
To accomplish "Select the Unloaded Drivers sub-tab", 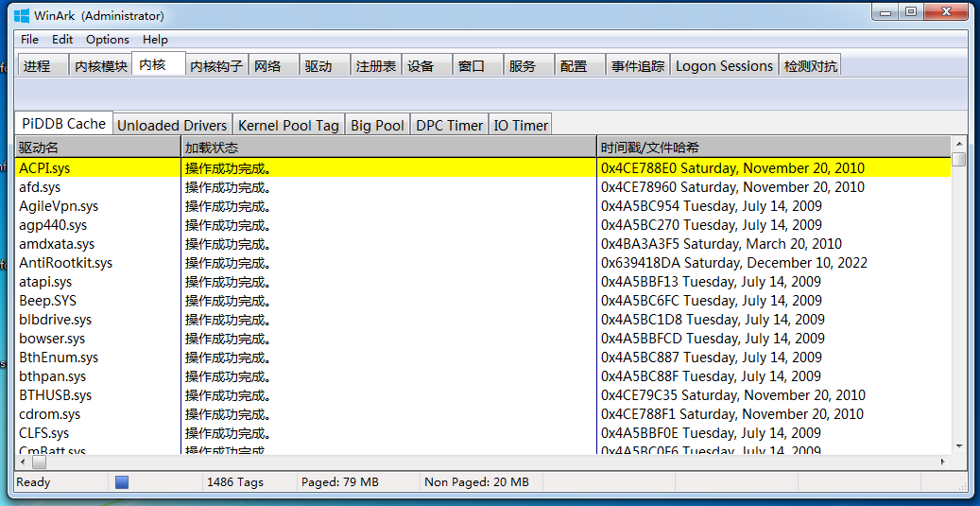I will 173,125.
